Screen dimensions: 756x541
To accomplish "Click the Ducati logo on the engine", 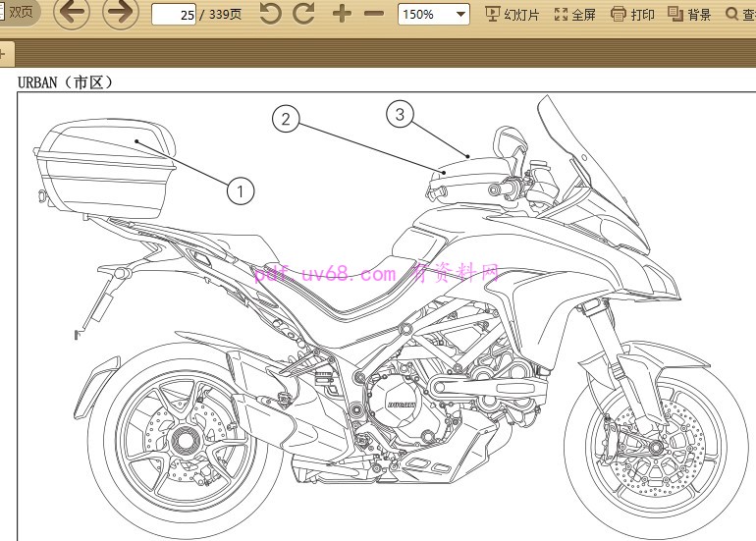I will coord(401,404).
